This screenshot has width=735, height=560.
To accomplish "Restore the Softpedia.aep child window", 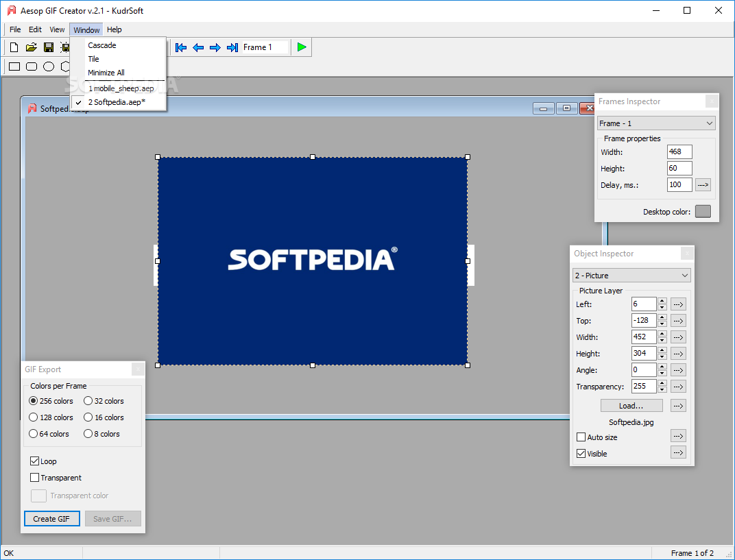I will [566, 108].
